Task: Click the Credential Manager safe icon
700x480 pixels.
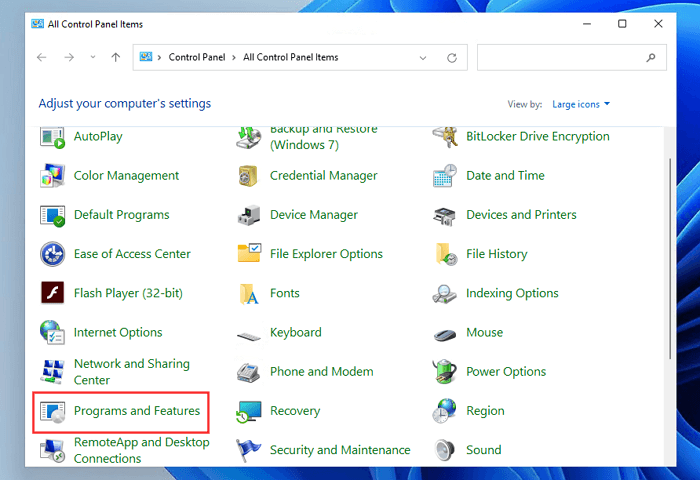Action: [x=249, y=176]
